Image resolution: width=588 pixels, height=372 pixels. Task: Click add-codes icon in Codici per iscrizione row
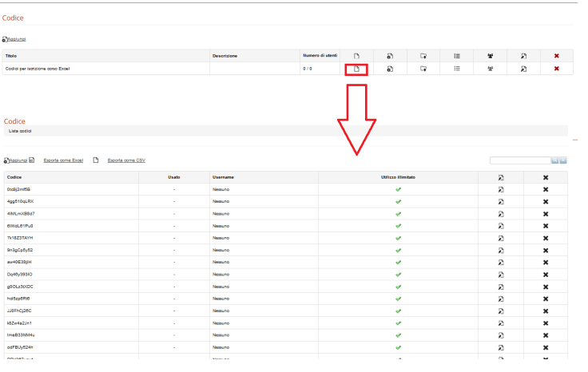(390, 69)
